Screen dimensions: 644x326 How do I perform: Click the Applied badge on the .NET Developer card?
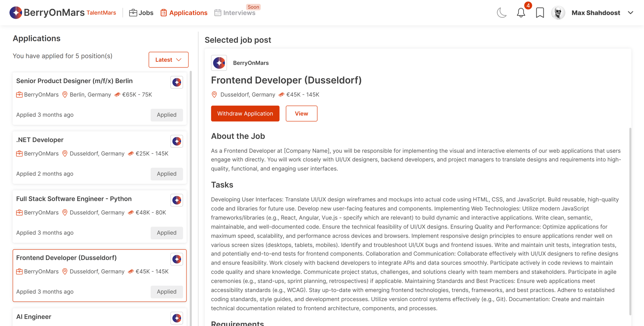coord(167,174)
